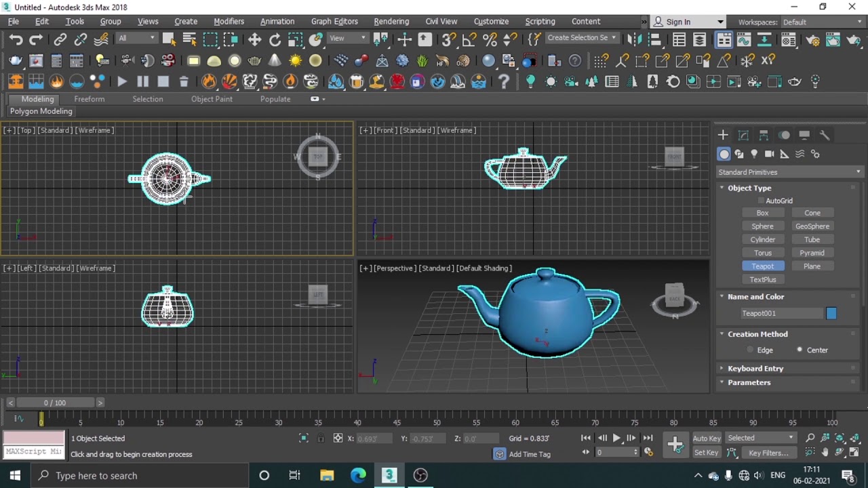The image size is (868, 488).
Task: Open the Modifiers menu
Action: click(229, 22)
